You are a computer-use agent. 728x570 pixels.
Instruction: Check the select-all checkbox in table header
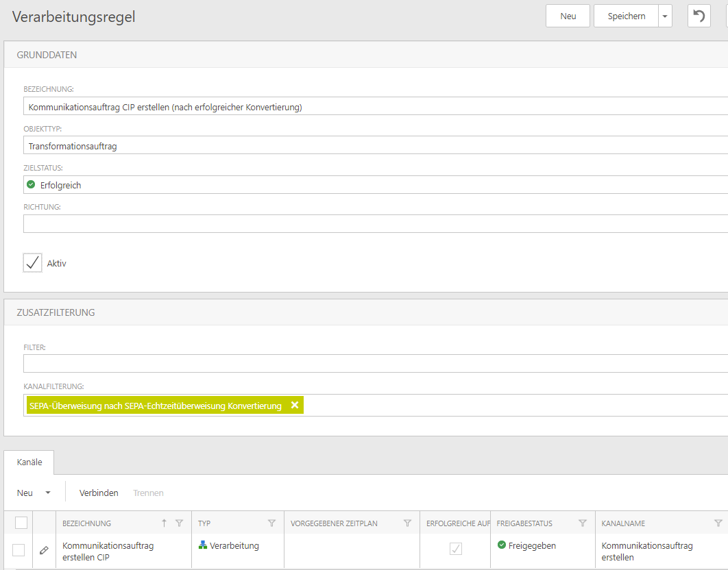(21, 523)
